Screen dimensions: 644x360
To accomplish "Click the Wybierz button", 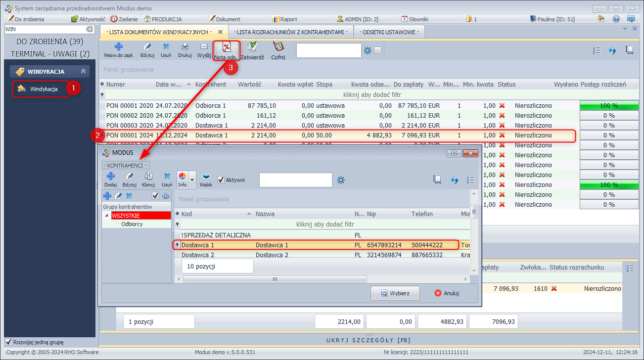I will (x=395, y=293).
